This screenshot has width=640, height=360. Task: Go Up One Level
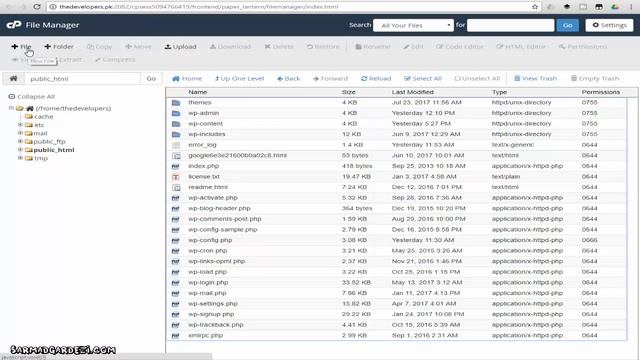coord(240,78)
